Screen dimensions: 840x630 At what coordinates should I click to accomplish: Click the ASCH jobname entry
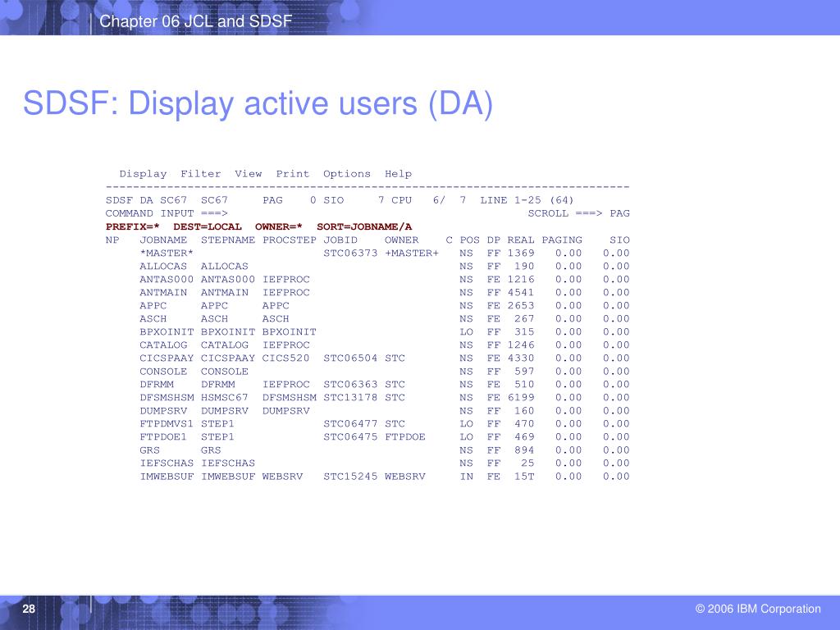click(x=153, y=319)
